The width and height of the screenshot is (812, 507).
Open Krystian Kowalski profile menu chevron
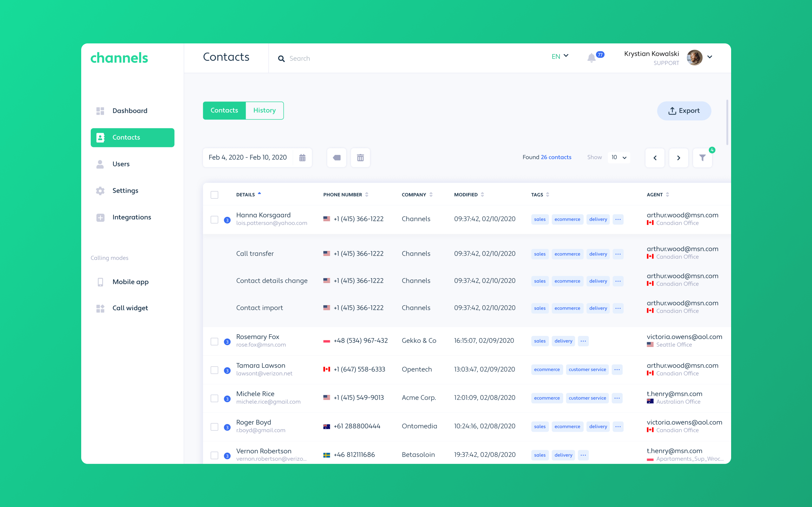[x=710, y=57]
